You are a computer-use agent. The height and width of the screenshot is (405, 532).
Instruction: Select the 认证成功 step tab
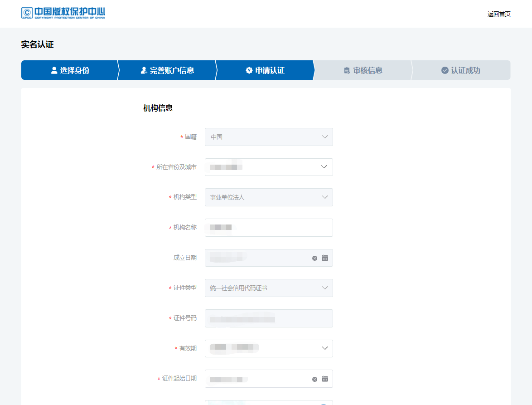pos(461,70)
